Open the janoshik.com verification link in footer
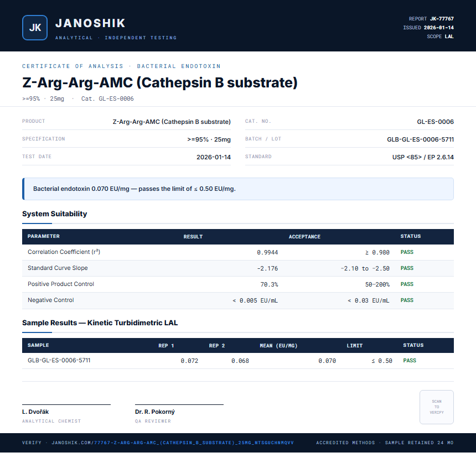This screenshot has height=468, width=476. (x=173, y=443)
